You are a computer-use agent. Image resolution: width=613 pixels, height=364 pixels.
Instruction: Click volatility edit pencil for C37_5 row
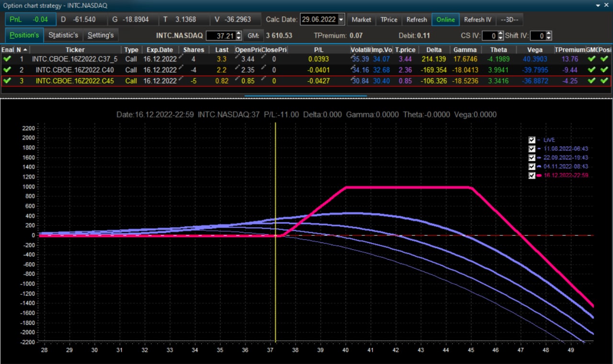pos(353,56)
